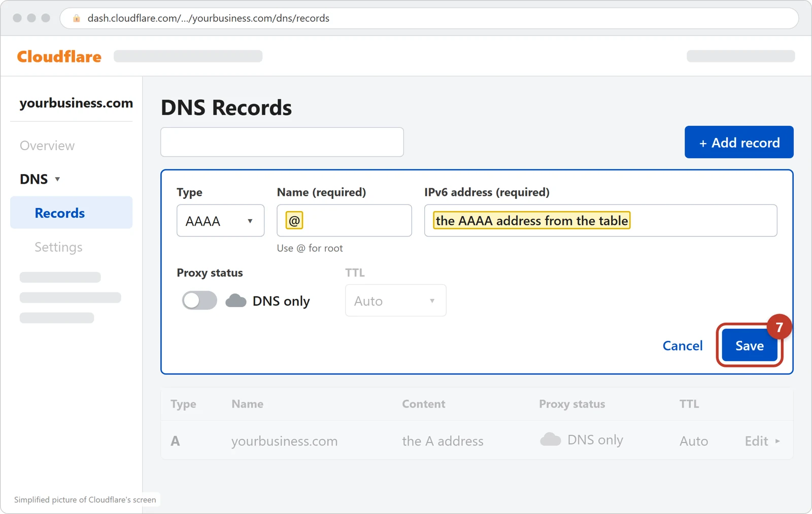Click "the A address" content cell
This screenshot has height=514, width=812.
pos(443,441)
